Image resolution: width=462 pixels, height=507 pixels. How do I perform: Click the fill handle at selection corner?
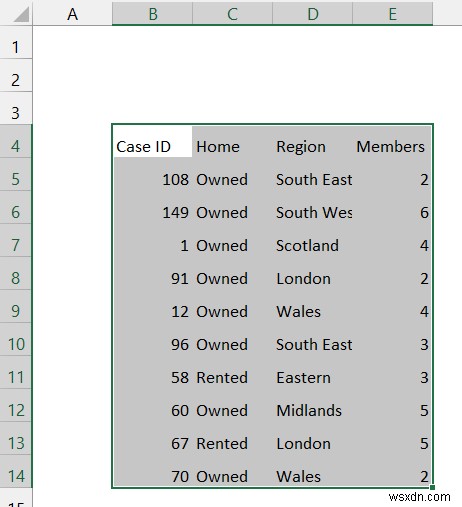pyautogui.click(x=432, y=488)
